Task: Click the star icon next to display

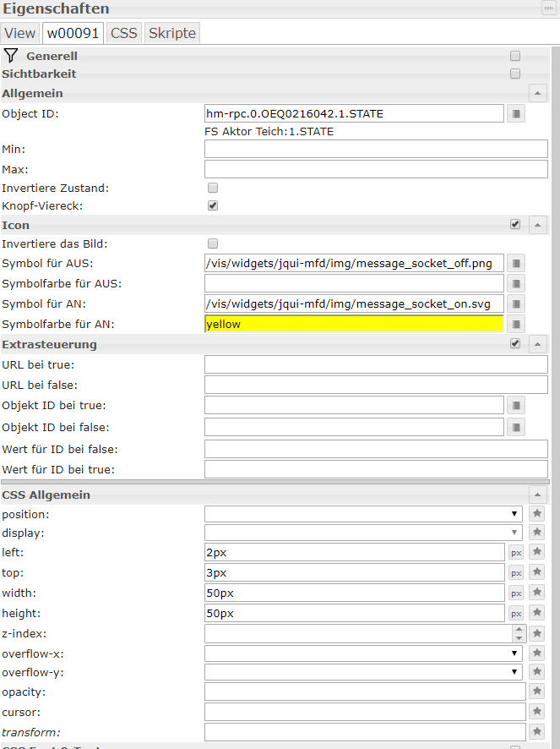Action: pos(537,532)
